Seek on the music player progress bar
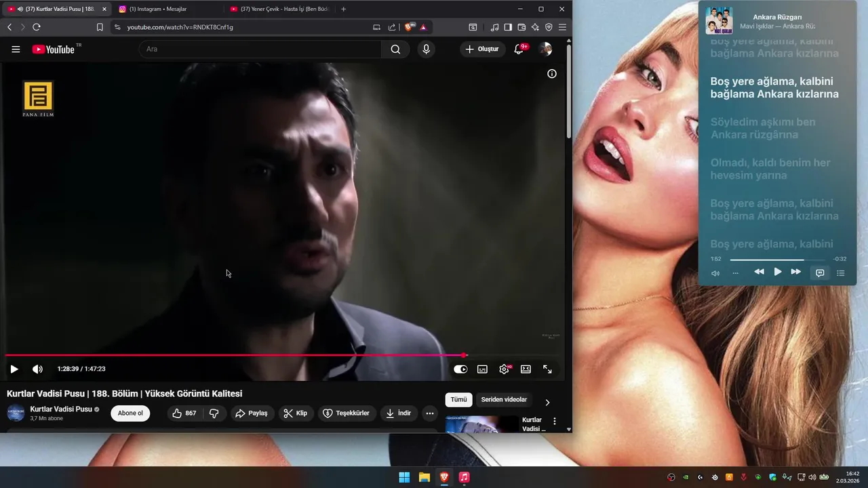Screen dimensions: 868x488 tap(777, 260)
